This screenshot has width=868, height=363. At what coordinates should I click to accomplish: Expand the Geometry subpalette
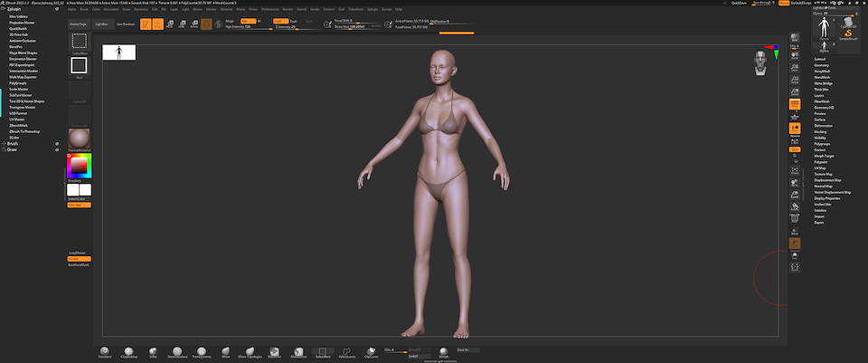821,65
